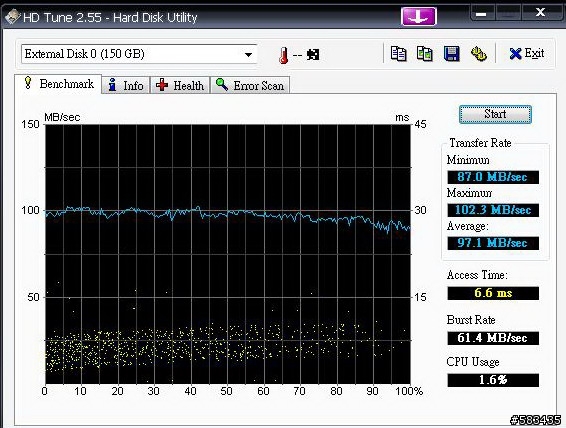Image resolution: width=566 pixels, height=428 pixels.
Task: Click the icon beside the temperature dashes
Action: coord(313,55)
